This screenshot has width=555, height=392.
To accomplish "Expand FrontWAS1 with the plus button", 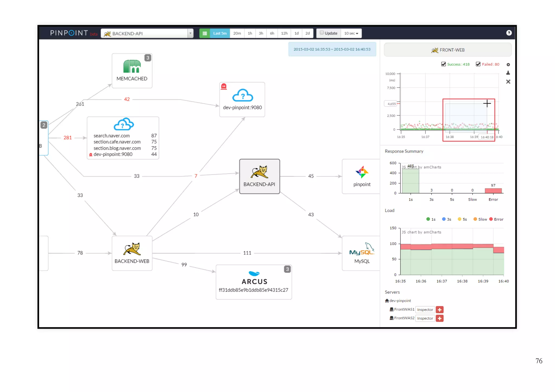I will click(440, 309).
